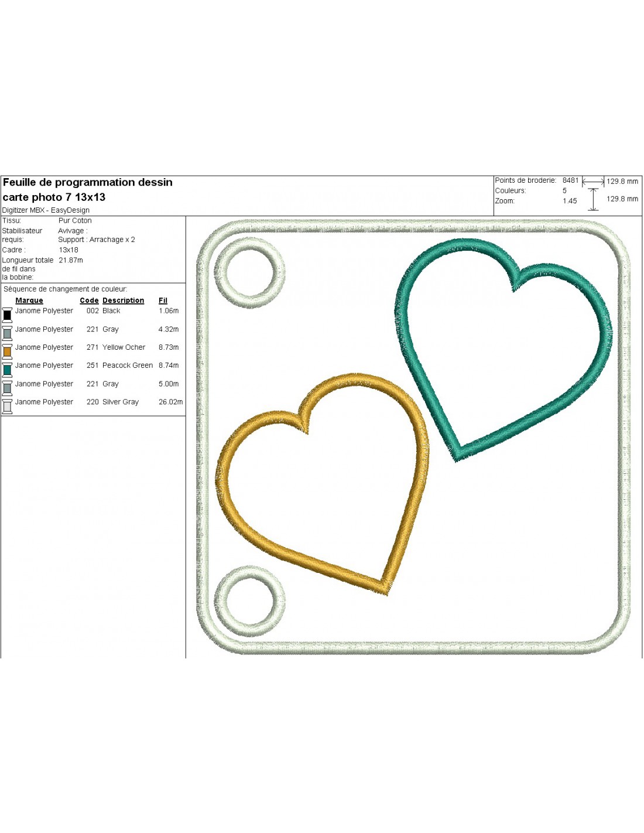Click the horizontal width dimension arrow icon

click(x=593, y=182)
